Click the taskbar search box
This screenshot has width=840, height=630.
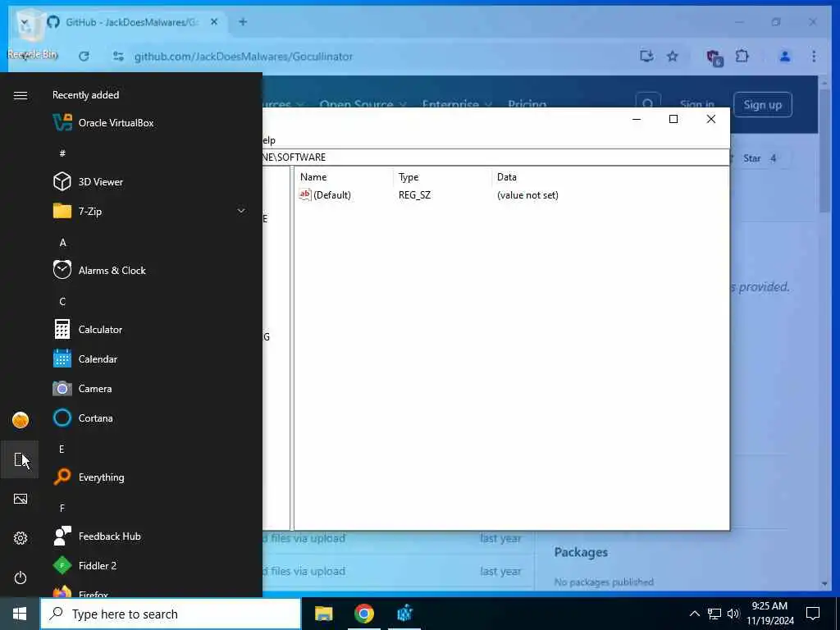coord(171,614)
